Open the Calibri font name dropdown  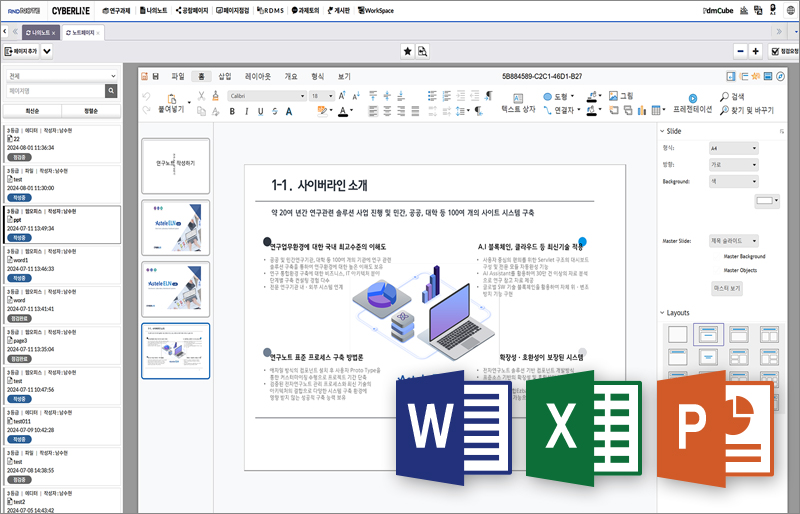(x=267, y=96)
